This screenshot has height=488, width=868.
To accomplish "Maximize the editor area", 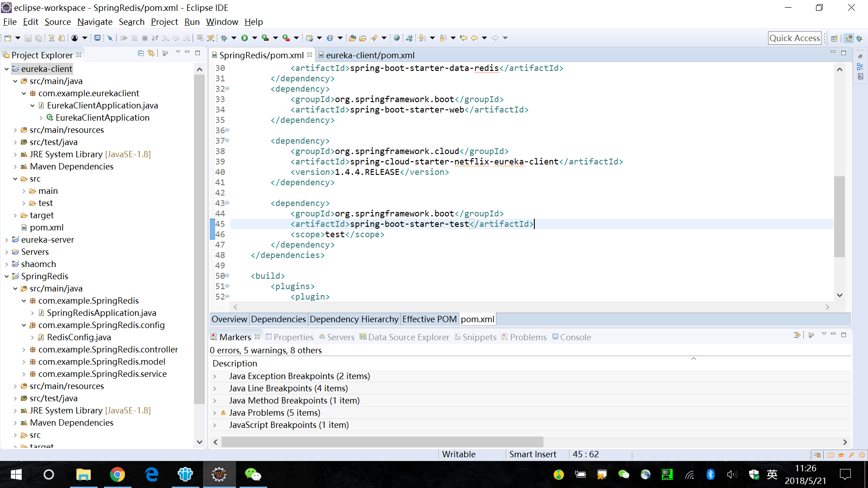I will [x=843, y=53].
